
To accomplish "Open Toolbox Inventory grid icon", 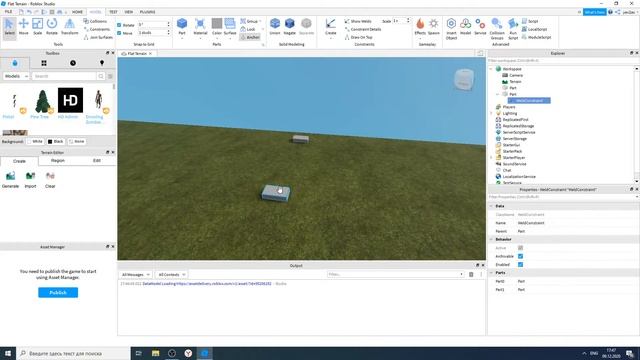I will (x=44, y=63).
